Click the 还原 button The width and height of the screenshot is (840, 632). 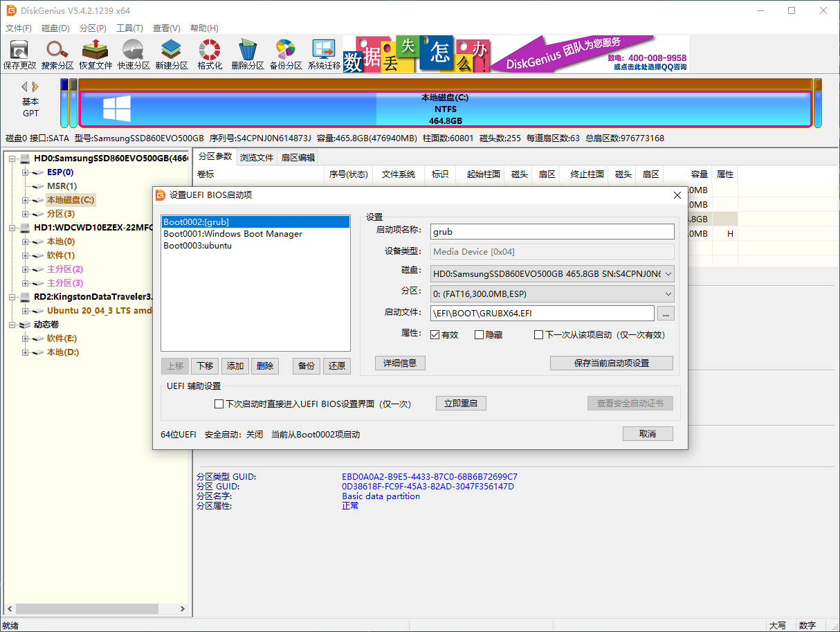337,366
